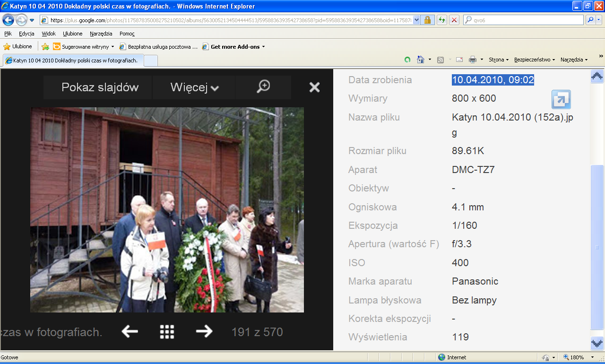The image size is (605, 364).
Task: Open the security lock report icon
Action: click(427, 20)
